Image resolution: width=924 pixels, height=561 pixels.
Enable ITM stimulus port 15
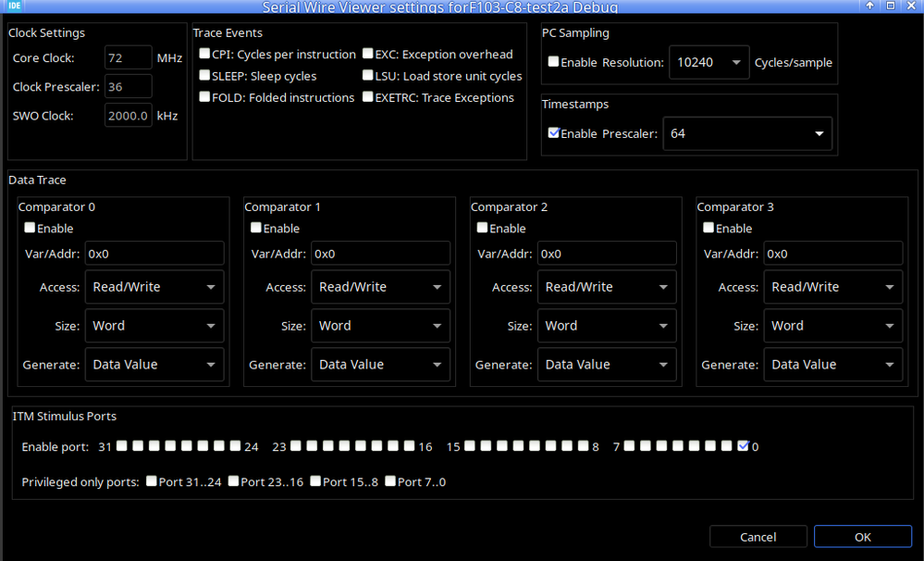(470, 446)
